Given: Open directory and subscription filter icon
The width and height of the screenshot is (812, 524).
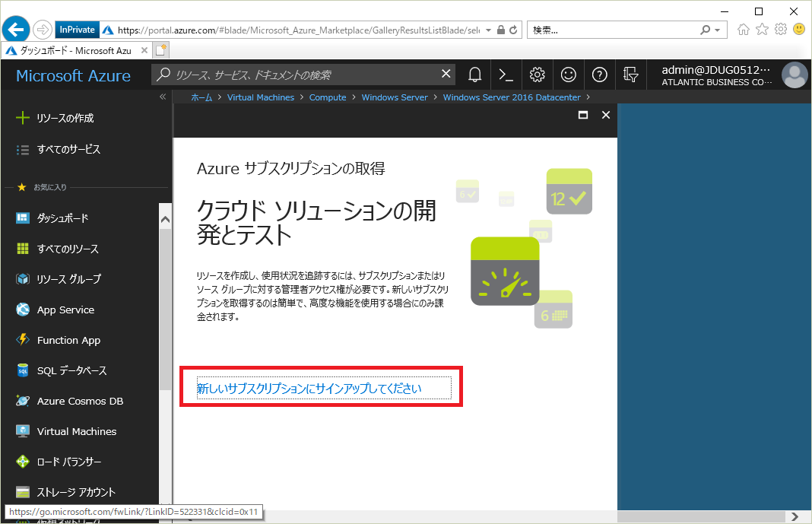Looking at the screenshot, I should pos(630,75).
